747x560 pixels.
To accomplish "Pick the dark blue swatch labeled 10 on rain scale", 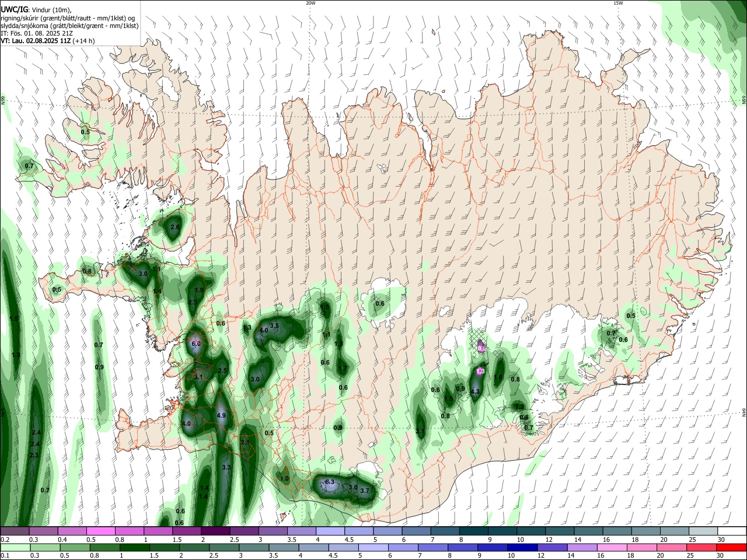I will click(522, 548).
